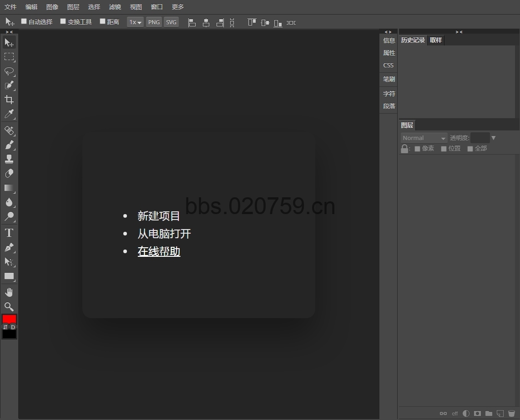
Task: Select the Lasso tool
Action: pos(9,71)
